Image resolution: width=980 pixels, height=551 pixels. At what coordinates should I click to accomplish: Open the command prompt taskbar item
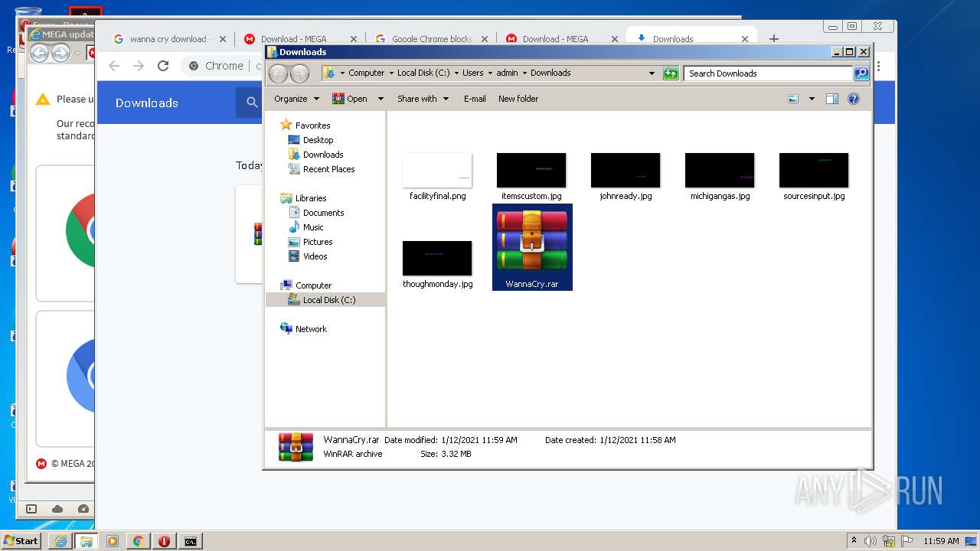click(x=191, y=541)
